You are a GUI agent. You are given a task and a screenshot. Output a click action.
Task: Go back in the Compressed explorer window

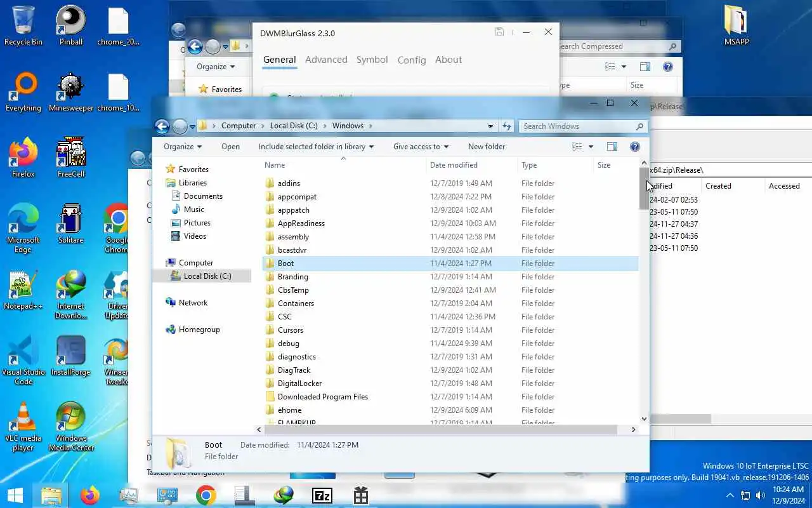(x=195, y=46)
